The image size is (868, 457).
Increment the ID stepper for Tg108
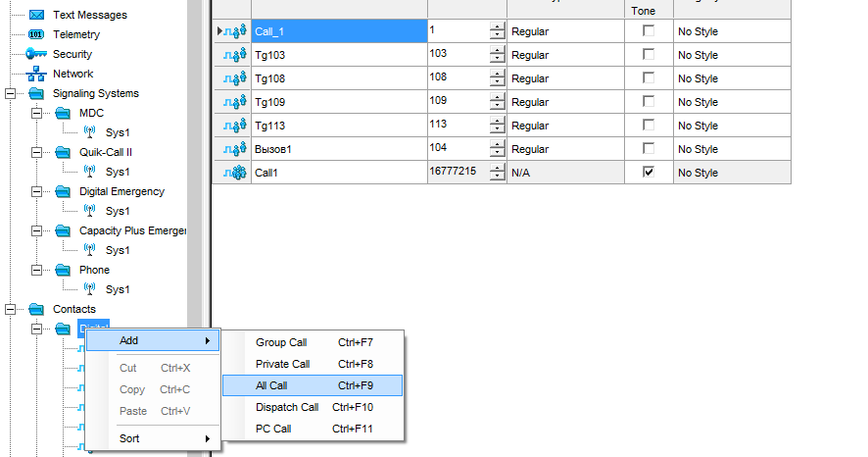coord(497,74)
